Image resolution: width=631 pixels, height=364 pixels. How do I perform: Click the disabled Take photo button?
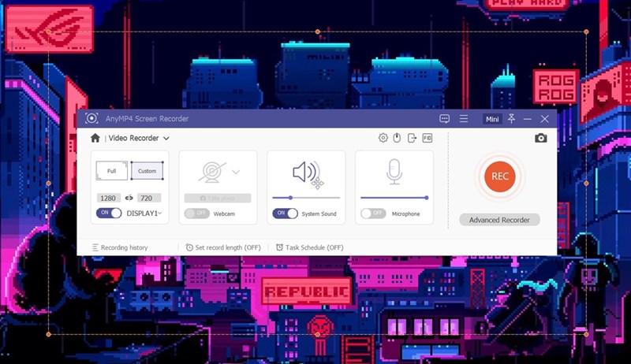point(218,198)
